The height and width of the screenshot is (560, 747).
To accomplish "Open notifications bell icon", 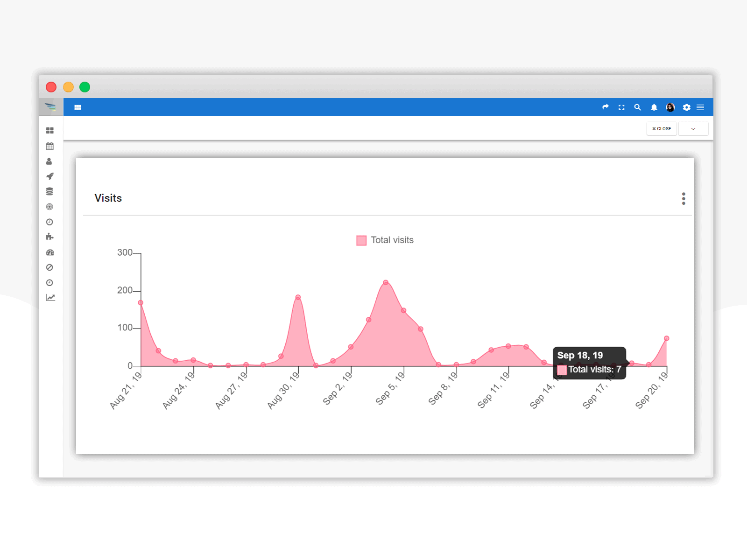I will 654,107.
